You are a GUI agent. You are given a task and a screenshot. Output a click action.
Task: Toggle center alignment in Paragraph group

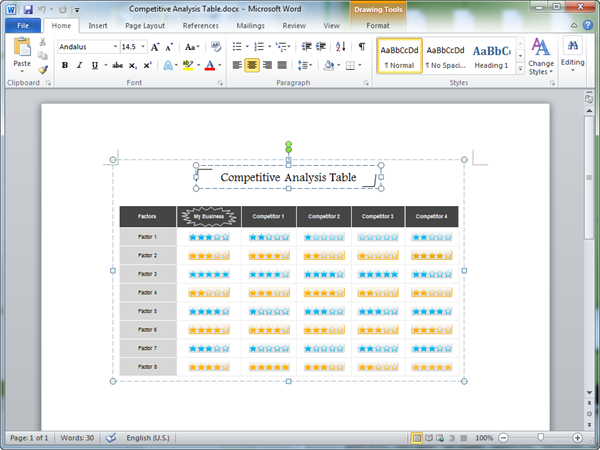(x=252, y=65)
